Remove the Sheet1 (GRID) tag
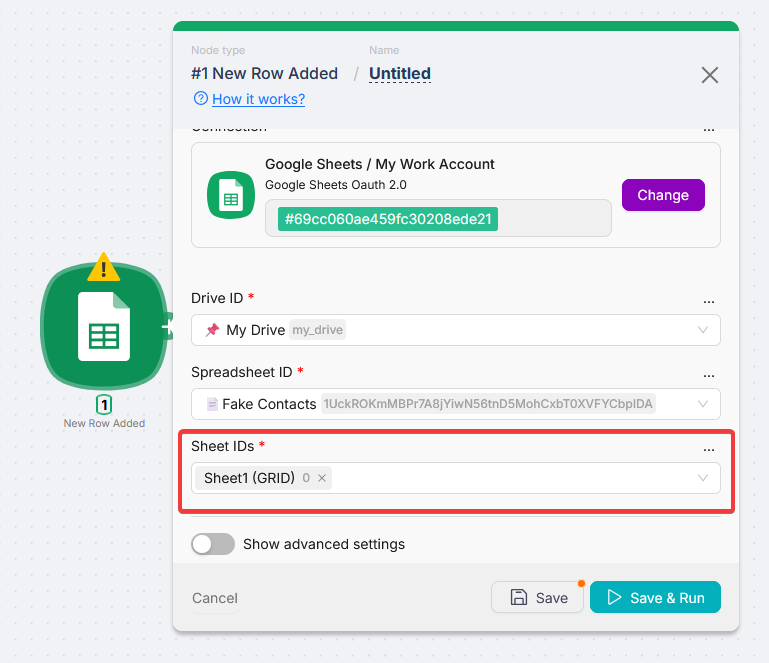This screenshot has width=769, height=663. tap(322, 479)
